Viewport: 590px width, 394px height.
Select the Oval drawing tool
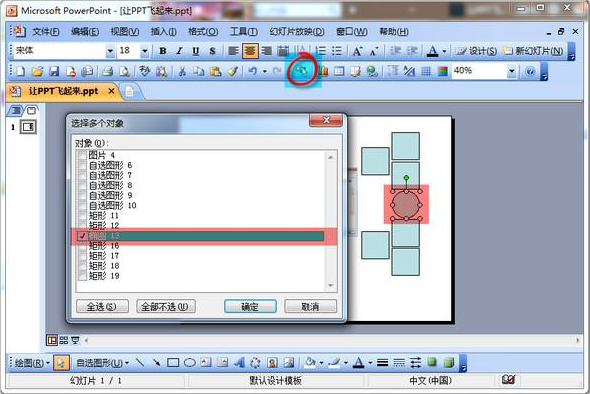(x=190, y=363)
